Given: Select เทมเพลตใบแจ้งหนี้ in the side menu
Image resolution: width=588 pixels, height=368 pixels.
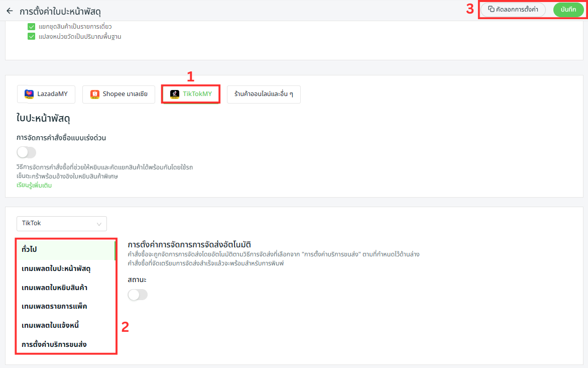Looking at the screenshot, I should click(x=50, y=326).
